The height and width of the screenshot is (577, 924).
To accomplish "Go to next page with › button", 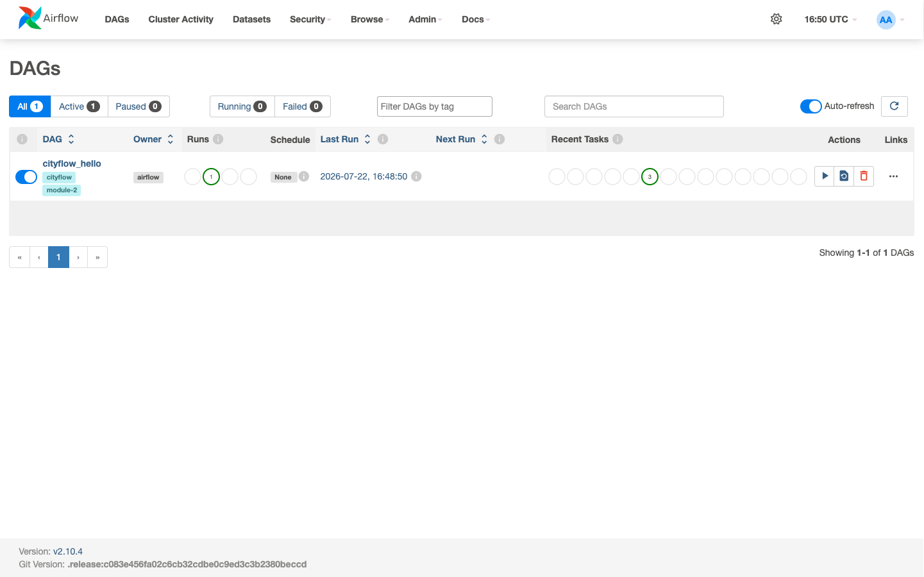I will 78,257.
